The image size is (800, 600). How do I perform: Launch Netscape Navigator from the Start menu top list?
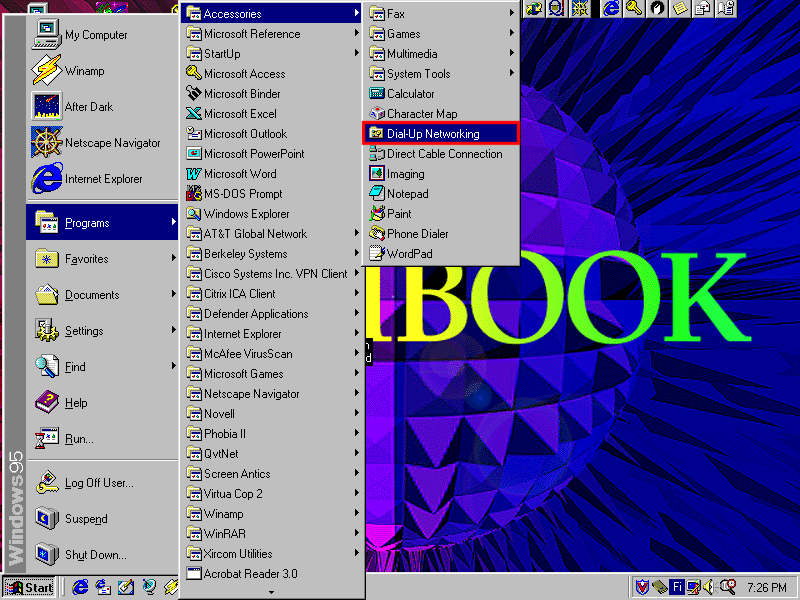click(x=102, y=142)
